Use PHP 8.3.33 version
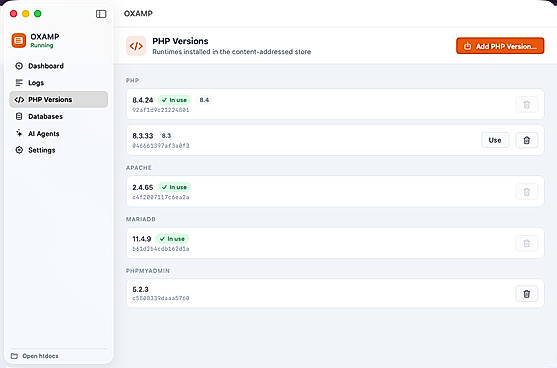Screen dimensions: 557x368 pos(495,140)
